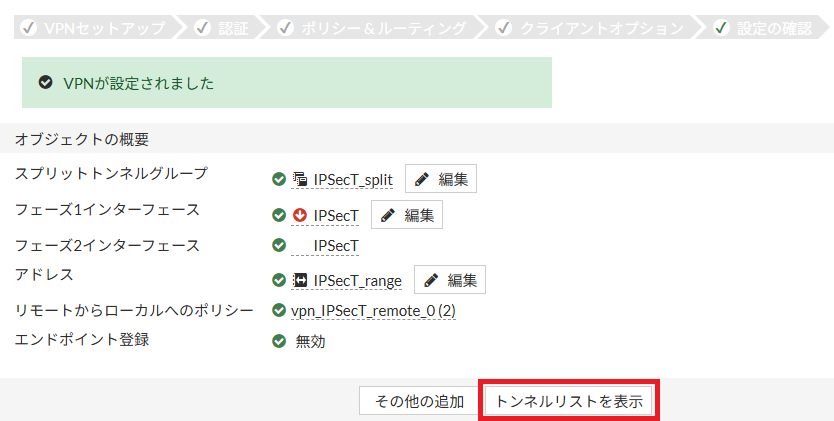Click the トンネルリストを表示 button
Image resolution: width=834 pixels, height=421 pixels.
point(569,400)
